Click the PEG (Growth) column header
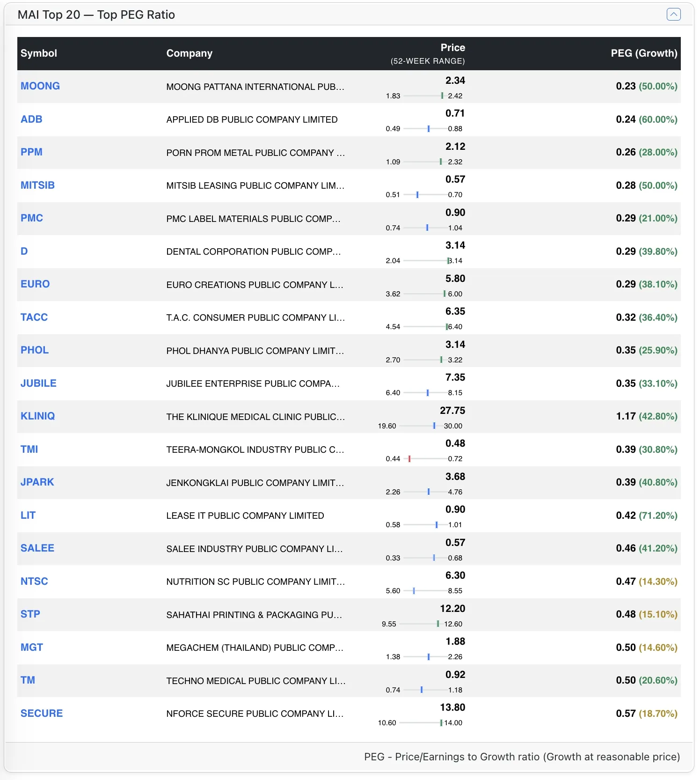This screenshot has height=780, width=700. point(644,53)
